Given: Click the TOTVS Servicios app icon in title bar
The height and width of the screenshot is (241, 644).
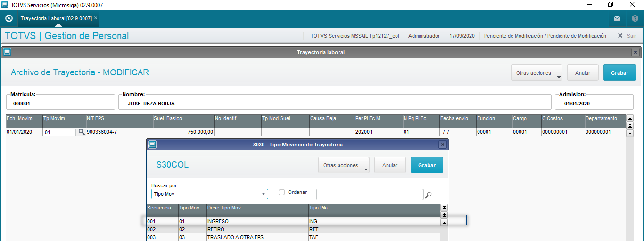Looking at the screenshot, I should [6, 5].
